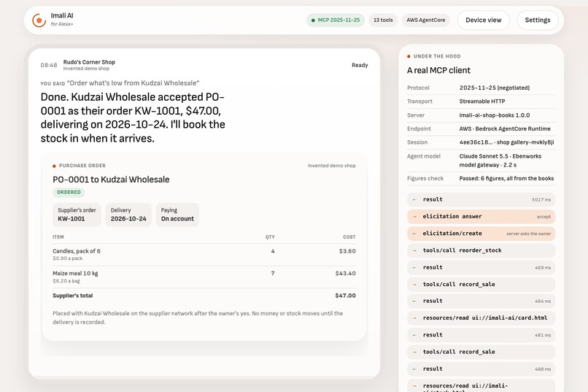Open the Device view
588x392 pixels.
click(x=484, y=20)
